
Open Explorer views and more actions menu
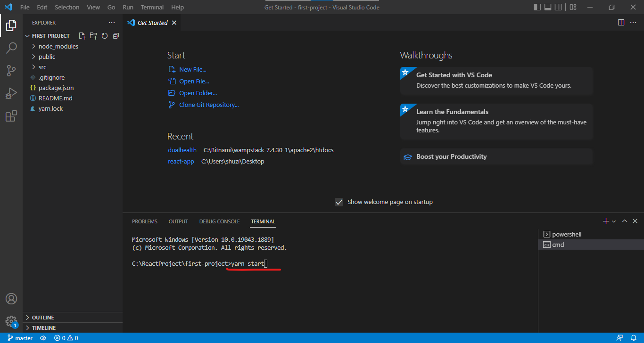pos(112,23)
